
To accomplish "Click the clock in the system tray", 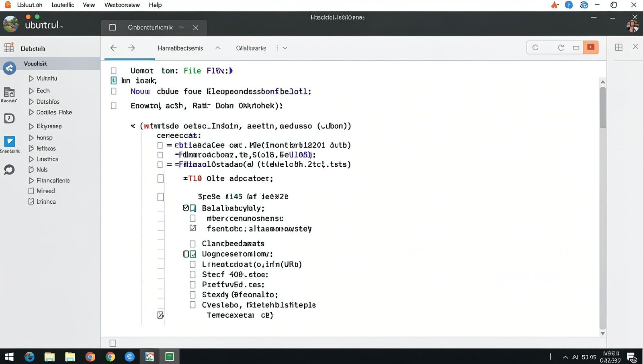I will pos(610,357).
